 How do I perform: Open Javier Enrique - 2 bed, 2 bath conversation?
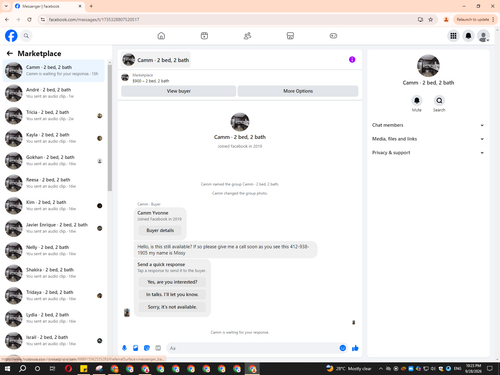coord(54,228)
